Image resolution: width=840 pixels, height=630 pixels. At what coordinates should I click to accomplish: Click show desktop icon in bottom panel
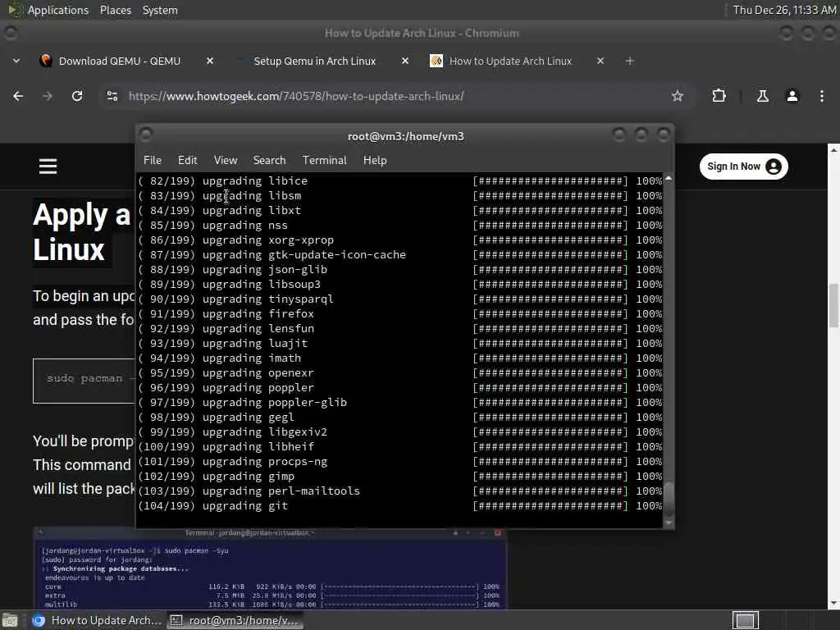pos(10,620)
